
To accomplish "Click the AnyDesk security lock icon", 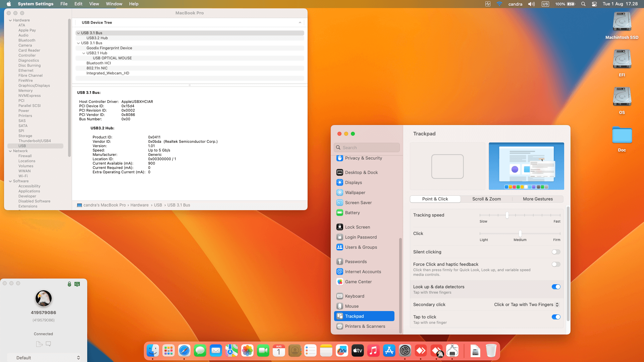I will click(69, 284).
